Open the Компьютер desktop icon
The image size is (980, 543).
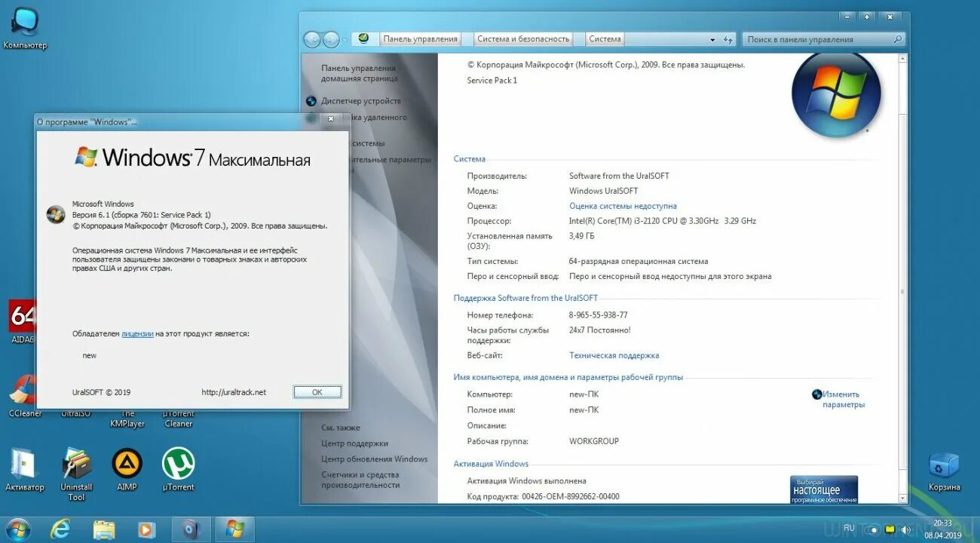24,28
